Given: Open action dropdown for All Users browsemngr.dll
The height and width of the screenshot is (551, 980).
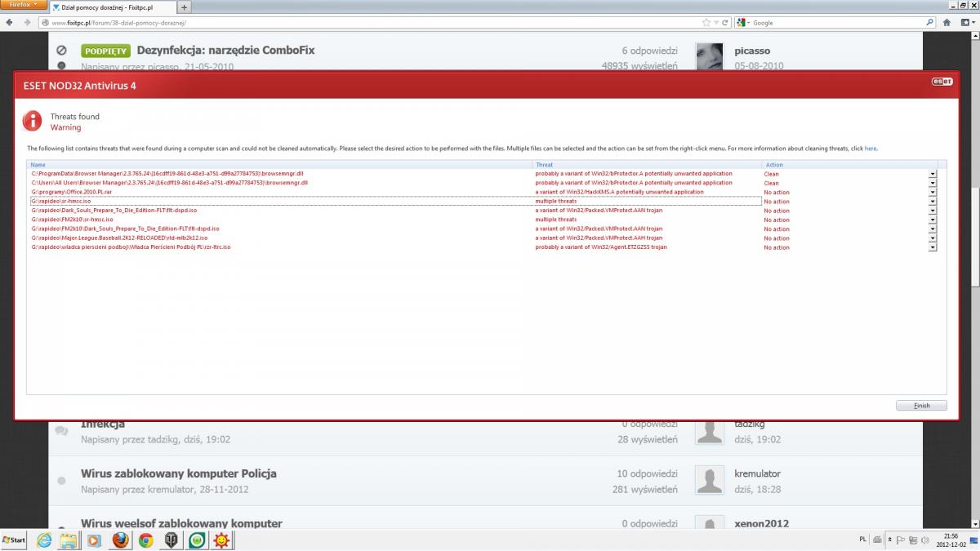Looking at the screenshot, I should (x=932, y=183).
